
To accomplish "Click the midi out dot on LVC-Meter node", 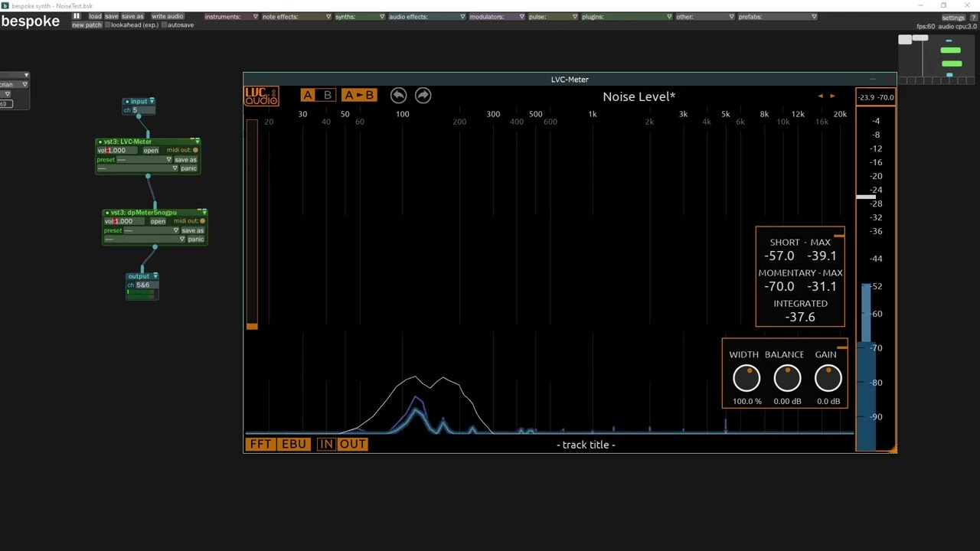I will tap(195, 149).
